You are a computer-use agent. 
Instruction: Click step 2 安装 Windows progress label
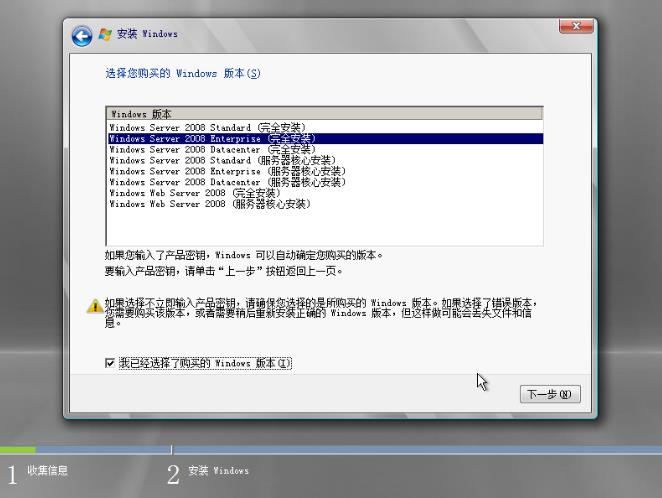coord(218,471)
